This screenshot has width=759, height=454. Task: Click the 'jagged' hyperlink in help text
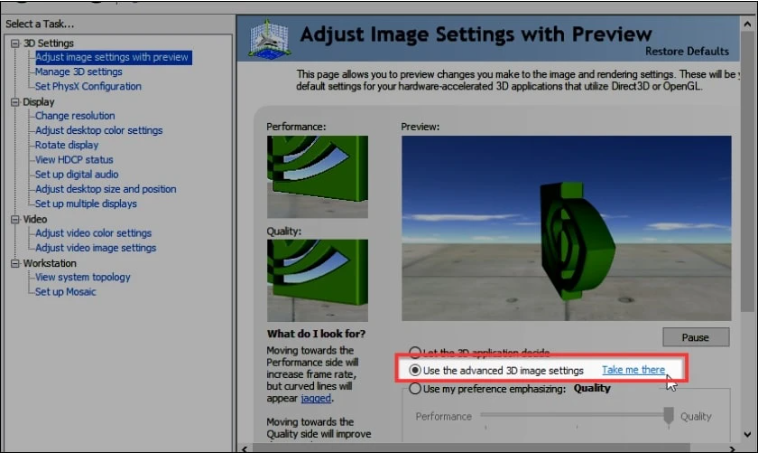[x=316, y=398]
